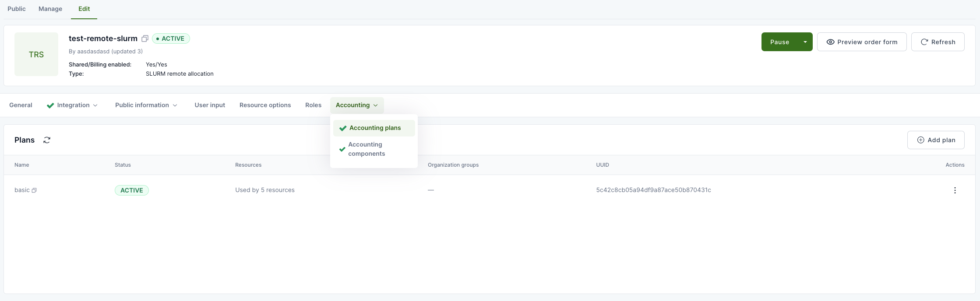Expand the Public information dropdown
Viewport: 980px width, 301px height.
[146, 105]
